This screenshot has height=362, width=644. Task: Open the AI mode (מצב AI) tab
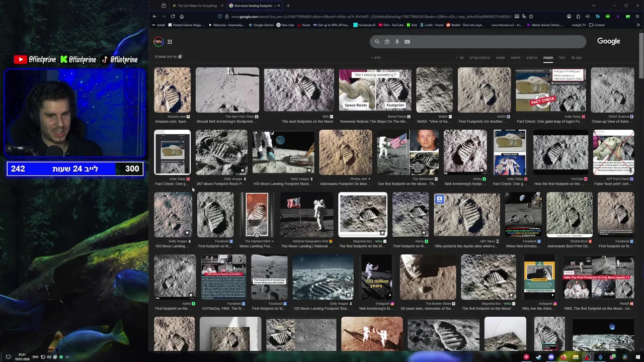click(x=576, y=58)
